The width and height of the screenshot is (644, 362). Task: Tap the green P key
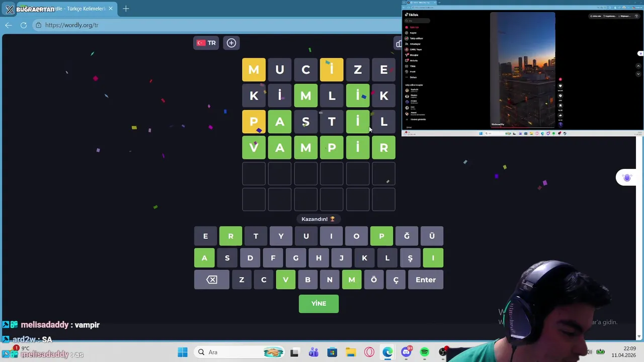(x=381, y=236)
